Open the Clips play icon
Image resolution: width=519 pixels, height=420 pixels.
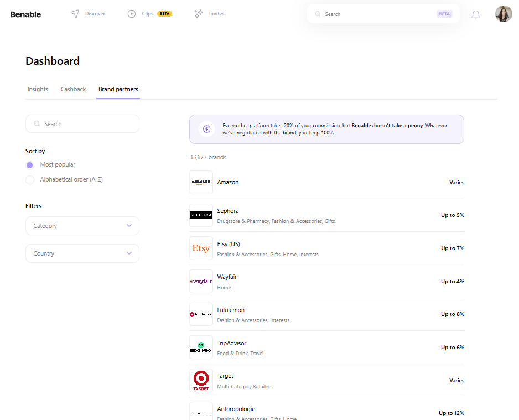tap(132, 14)
